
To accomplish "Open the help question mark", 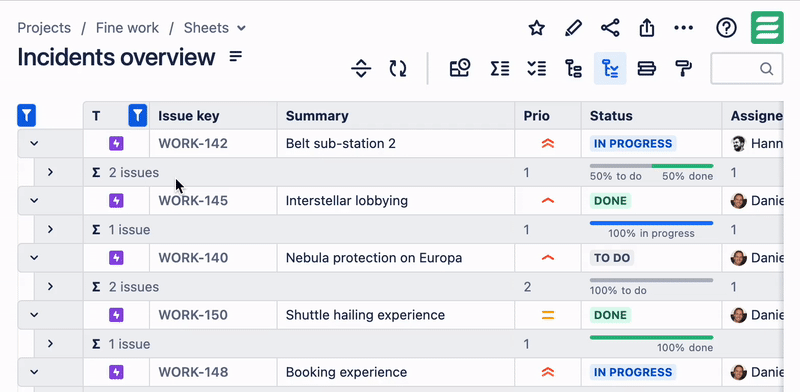I will pos(727,28).
